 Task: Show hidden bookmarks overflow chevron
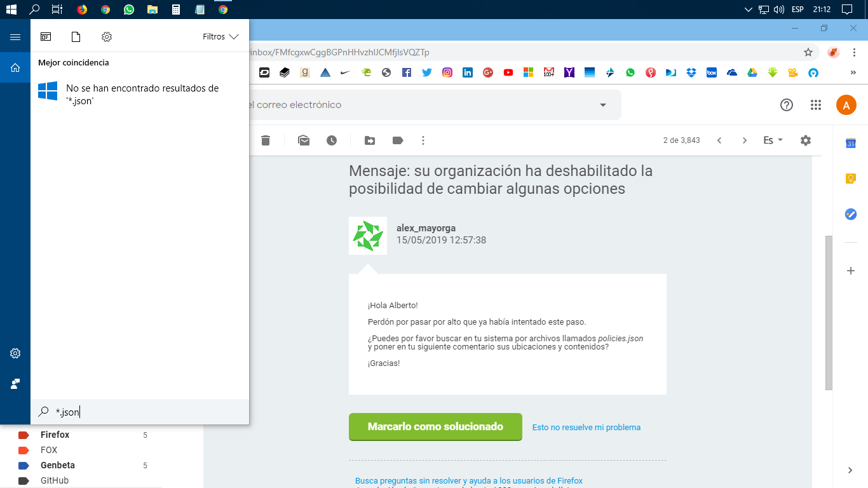[853, 72]
